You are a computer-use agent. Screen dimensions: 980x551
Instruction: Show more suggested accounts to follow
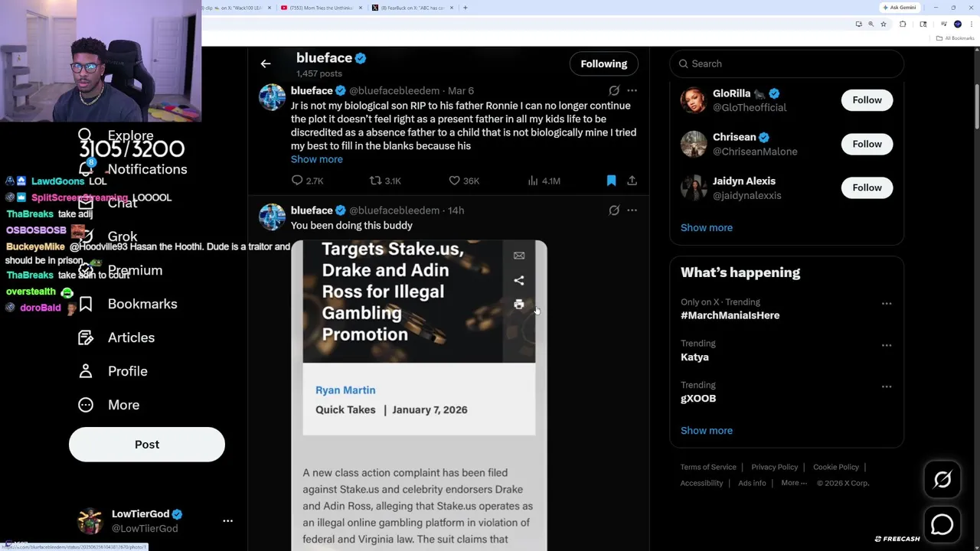[x=706, y=227]
